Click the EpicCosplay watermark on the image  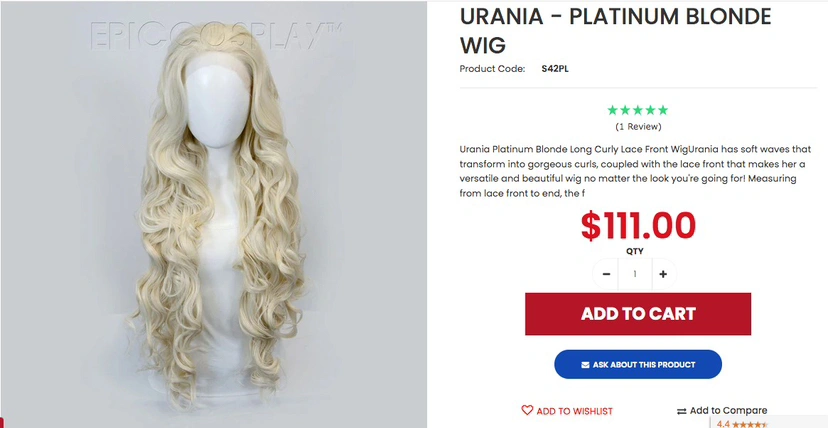pyautogui.click(x=215, y=36)
